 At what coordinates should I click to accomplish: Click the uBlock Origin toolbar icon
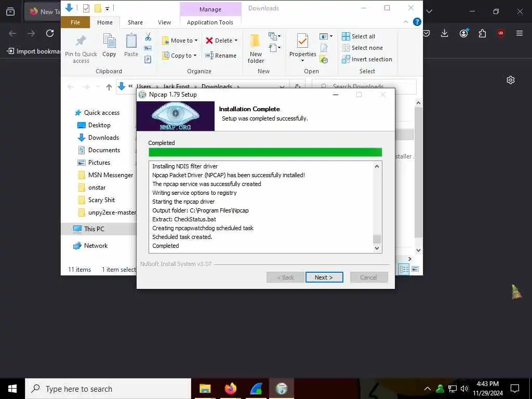click(x=501, y=33)
